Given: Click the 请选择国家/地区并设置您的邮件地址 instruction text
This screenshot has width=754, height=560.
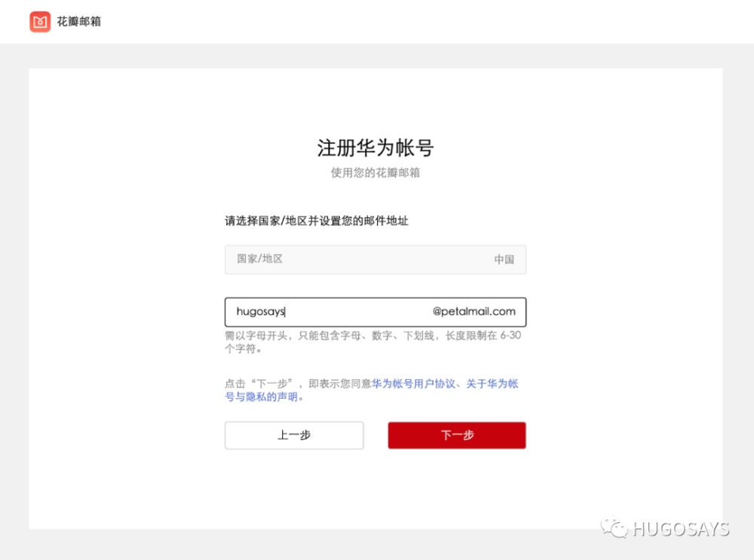Looking at the screenshot, I should pos(317,221).
